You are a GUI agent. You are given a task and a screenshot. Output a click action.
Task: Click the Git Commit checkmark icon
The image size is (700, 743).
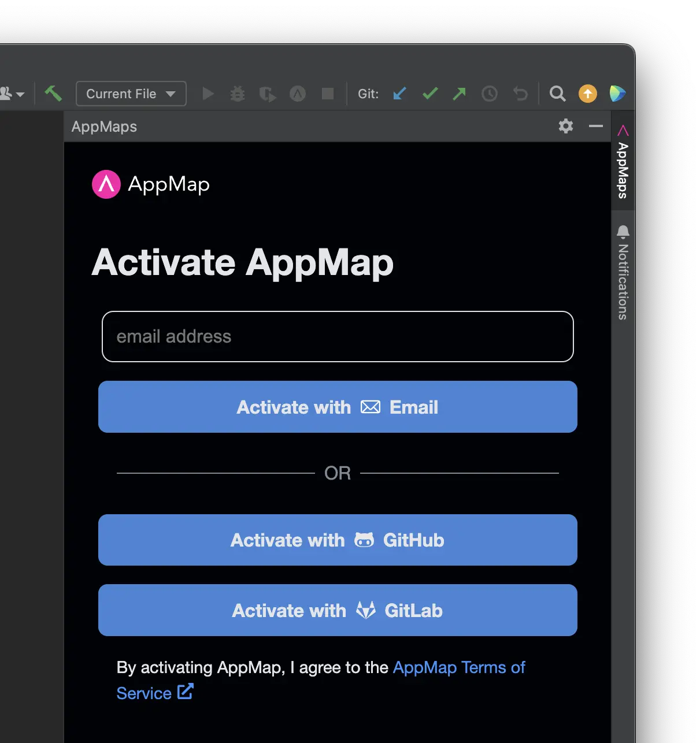pyautogui.click(x=430, y=94)
